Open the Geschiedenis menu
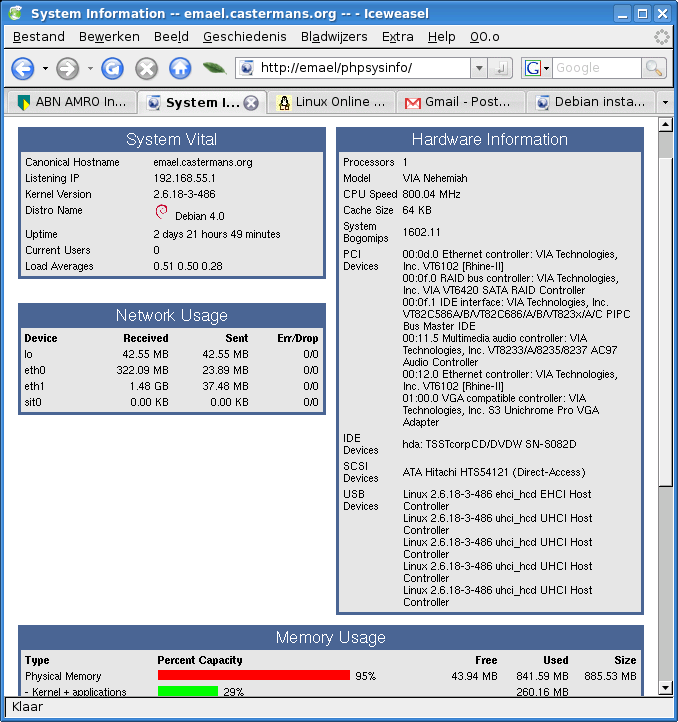This screenshot has height=722, width=678. tap(245, 37)
